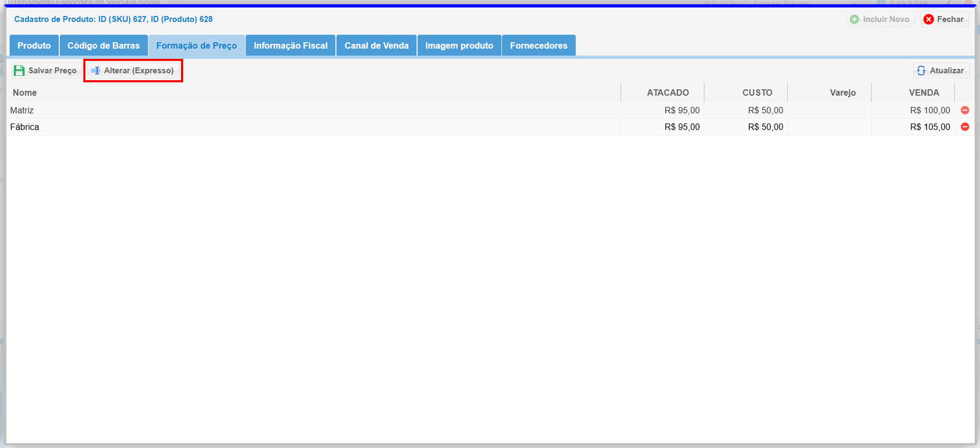Screen dimensions: 980x448
Task: Remove the Matriz price row
Action: [x=965, y=110]
